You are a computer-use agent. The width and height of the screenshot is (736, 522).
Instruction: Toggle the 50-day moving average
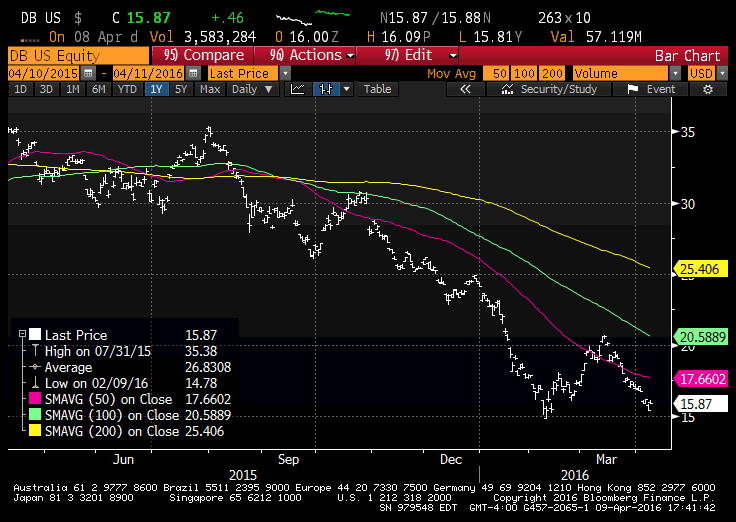(498, 74)
